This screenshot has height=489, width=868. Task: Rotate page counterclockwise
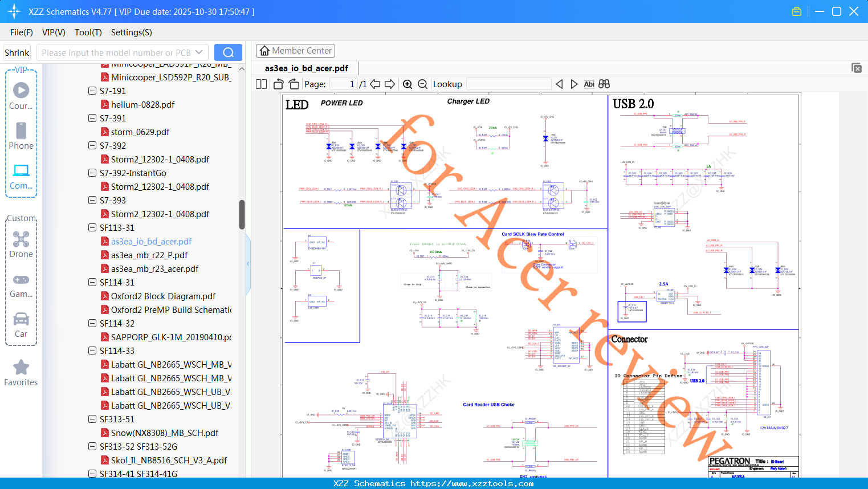[278, 84]
